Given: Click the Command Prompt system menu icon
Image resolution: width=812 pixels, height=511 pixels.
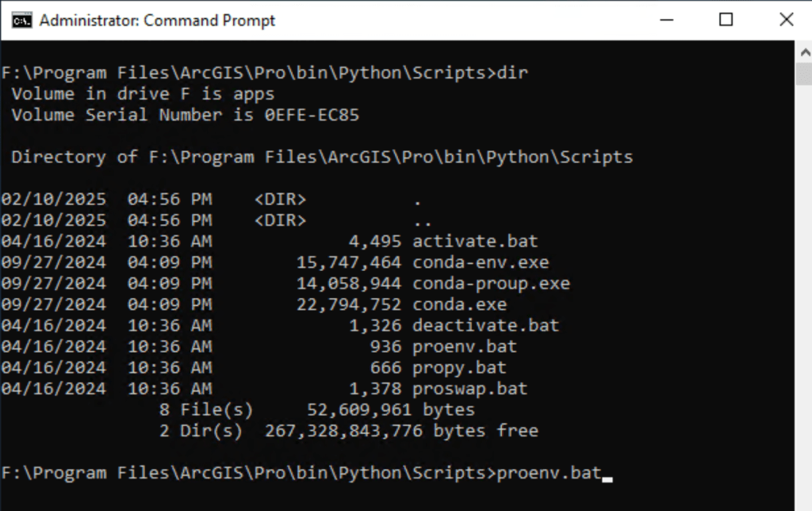Looking at the screenshot, I should (x=21, y=20).
